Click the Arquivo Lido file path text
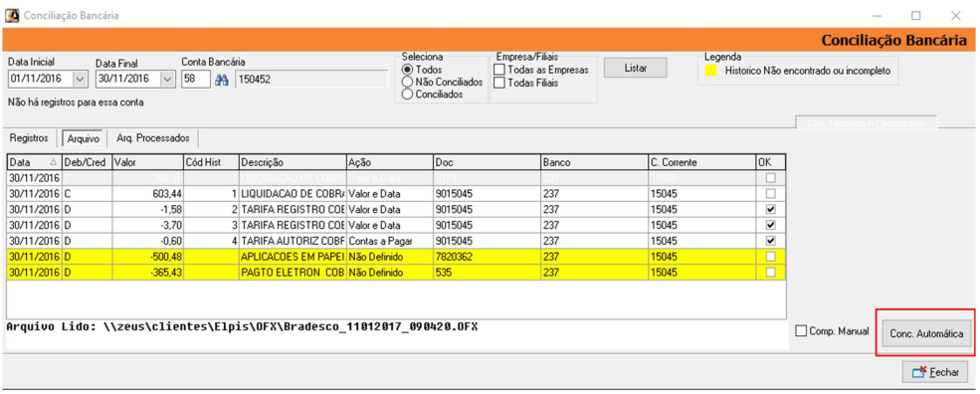The width and height of the screenshot is (980, 394). [x=243, y=327]
